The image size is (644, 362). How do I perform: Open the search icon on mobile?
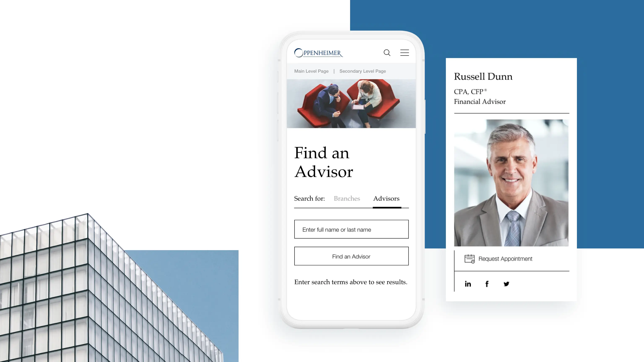click(387, 53)
